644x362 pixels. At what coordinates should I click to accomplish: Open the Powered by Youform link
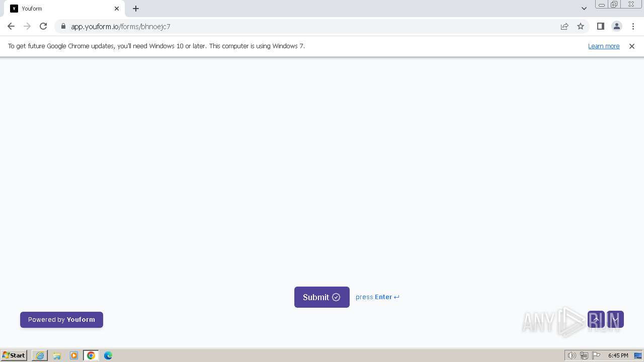coord(61,320)
